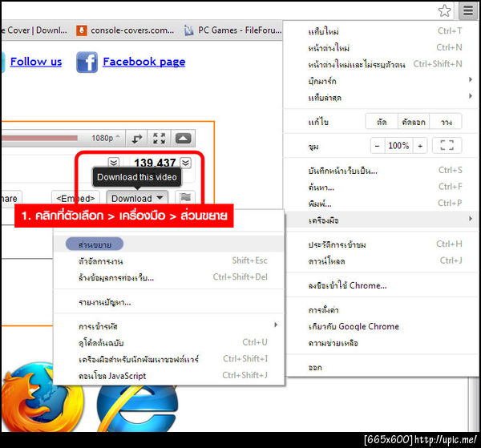Follow the 'Follow us' link
Screen dimensions: 481x448
36,62
